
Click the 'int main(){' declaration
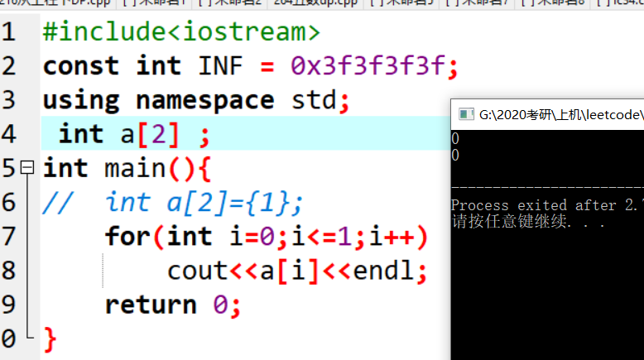(x=127, y=168)
